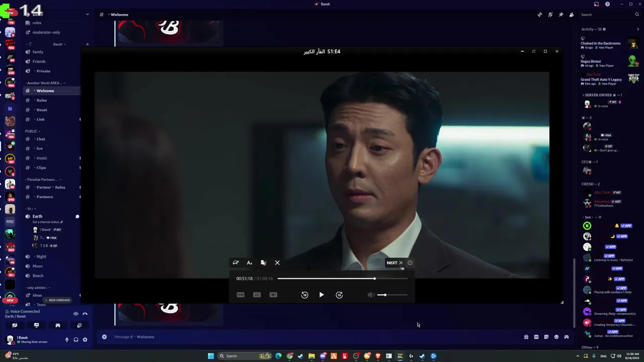Viewport: 644px width, 362px height.
Task: Toggle noise suppression in voice panel
Action: (76, 314)
